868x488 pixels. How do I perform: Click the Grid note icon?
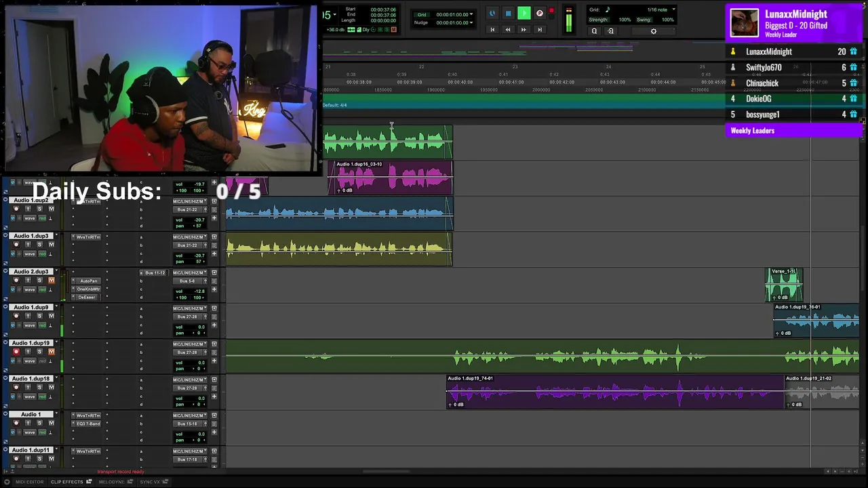pos(608,9)
